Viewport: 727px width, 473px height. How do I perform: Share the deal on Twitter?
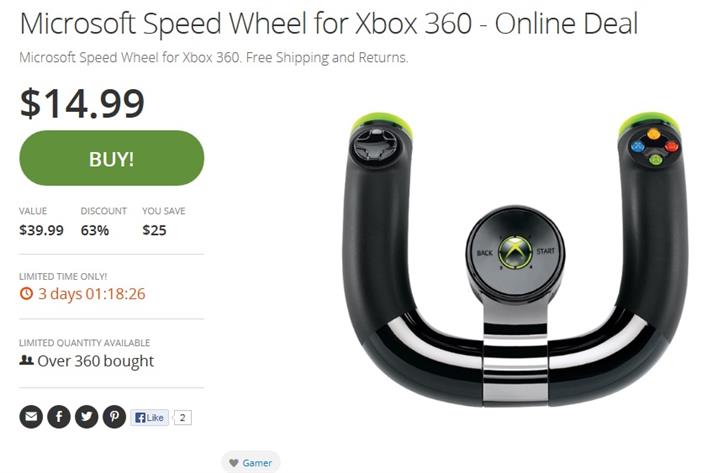click(x=87, y=416)
